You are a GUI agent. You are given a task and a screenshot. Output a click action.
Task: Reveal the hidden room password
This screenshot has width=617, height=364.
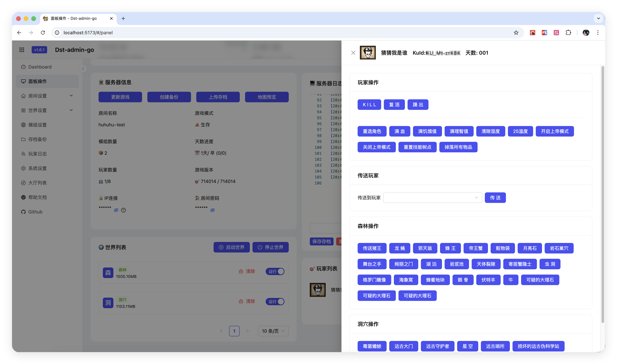click(x=213, y=210)
